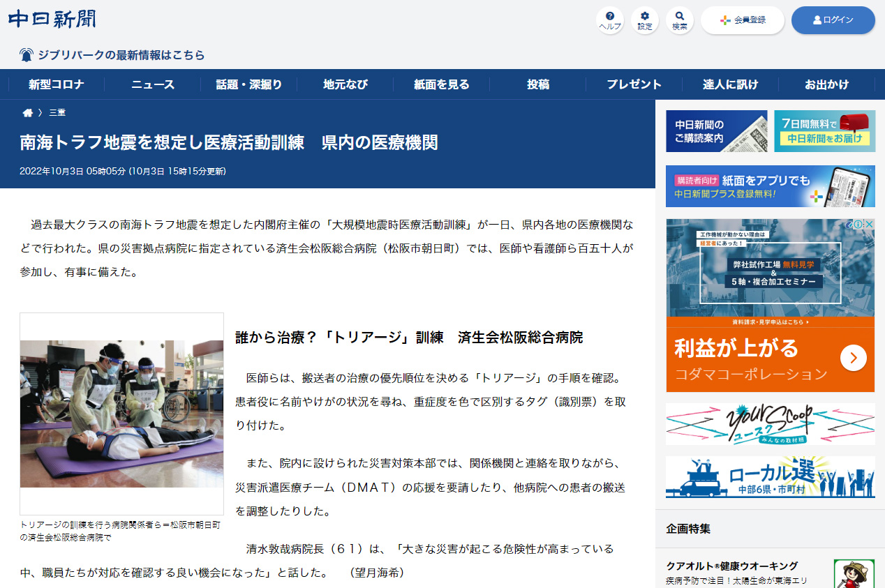The width and height of the screenshot is (885, 588).
Task: Go to 紙面を見る section
Action: pos(442,84)
